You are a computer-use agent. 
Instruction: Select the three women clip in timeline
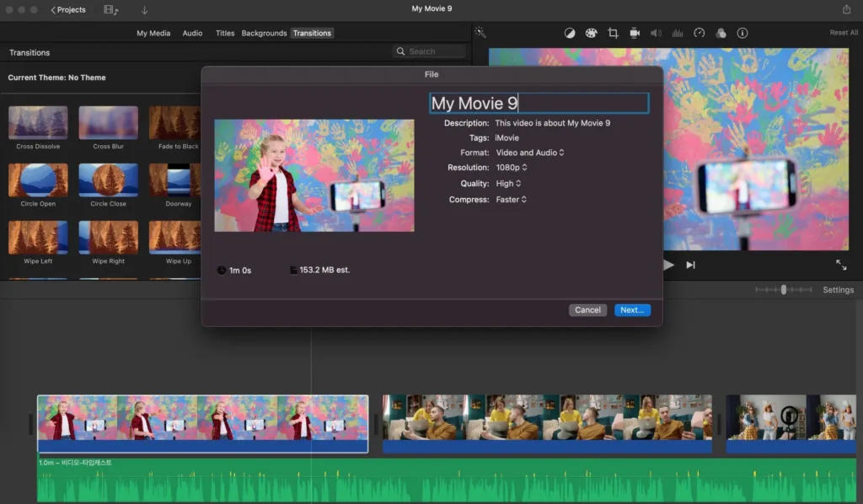coord(791,424)
